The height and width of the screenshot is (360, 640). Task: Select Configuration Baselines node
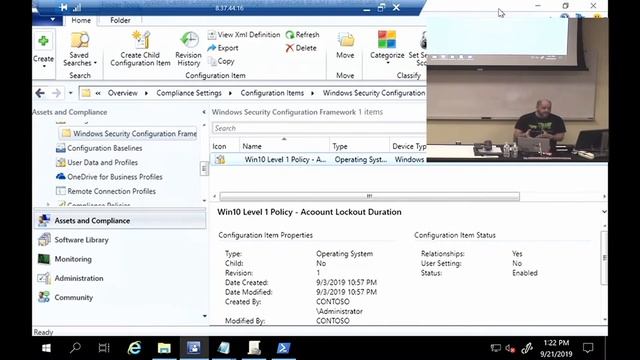pyautogui.click(x=99, y=148)
